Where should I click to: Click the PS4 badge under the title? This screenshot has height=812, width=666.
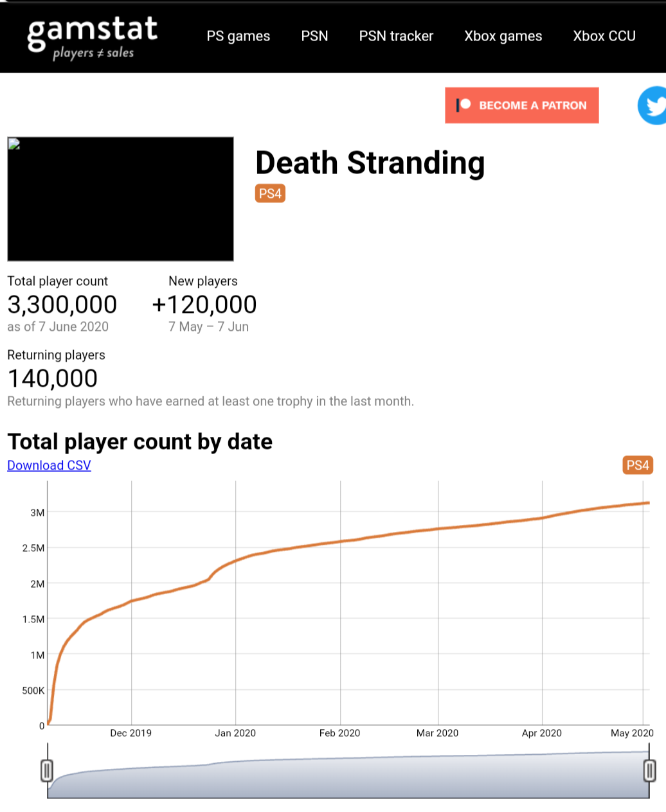coord(270,193)
